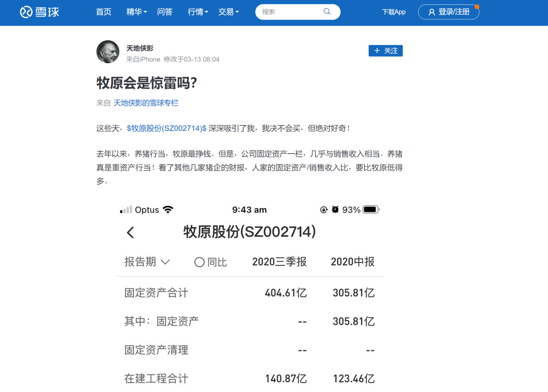Click the 来自iPhone source text

point(143,59)
